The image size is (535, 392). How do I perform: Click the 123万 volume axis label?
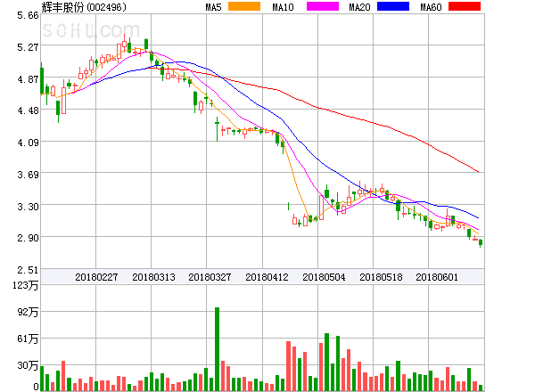26,285
